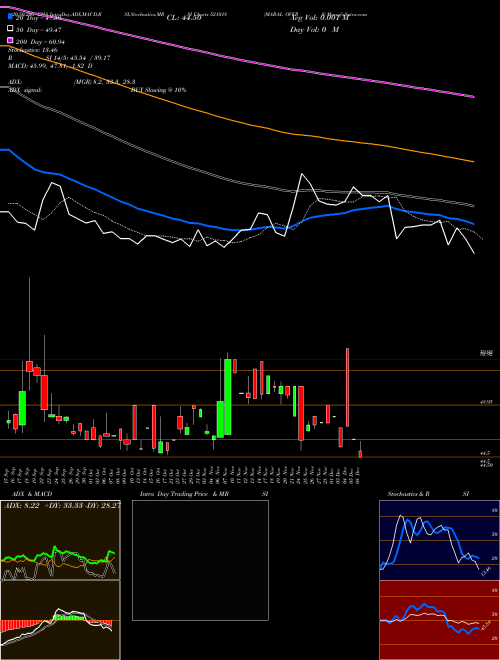Click the tall red 04 Dec candlestick
The width and height of the screenshot is (500, 660).
348,387
